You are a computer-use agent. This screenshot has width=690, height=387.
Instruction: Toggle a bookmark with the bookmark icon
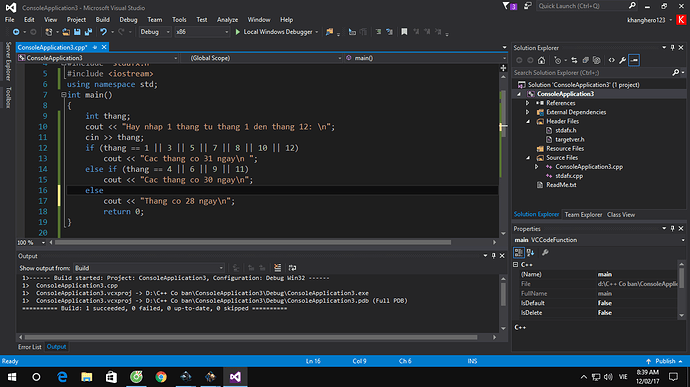(x=404, y=32)
